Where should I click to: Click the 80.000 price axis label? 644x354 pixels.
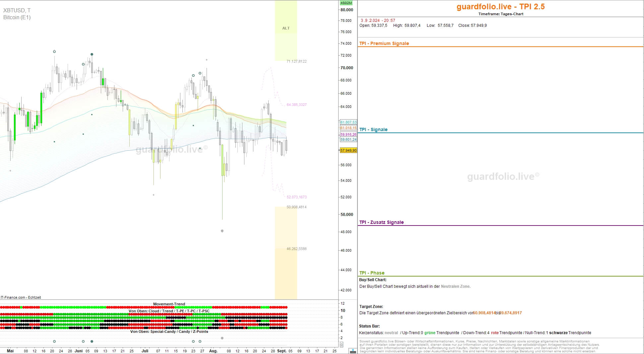coord(347,10)
